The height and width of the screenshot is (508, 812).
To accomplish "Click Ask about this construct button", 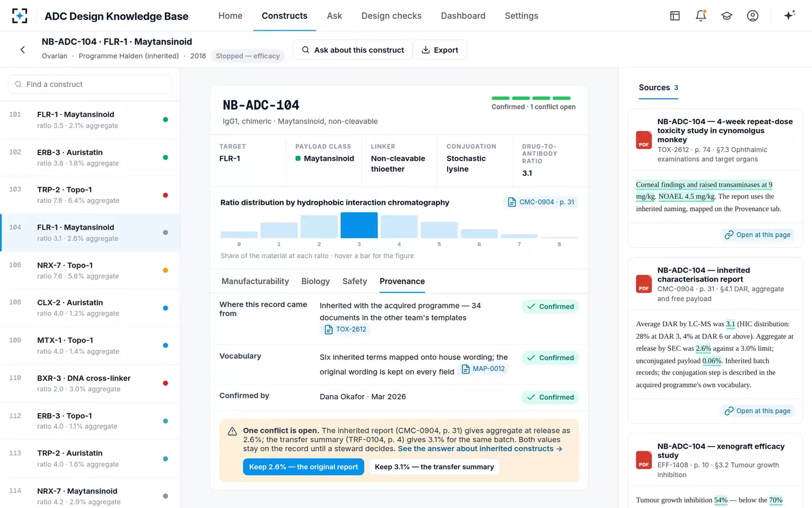I will point(353,50).
